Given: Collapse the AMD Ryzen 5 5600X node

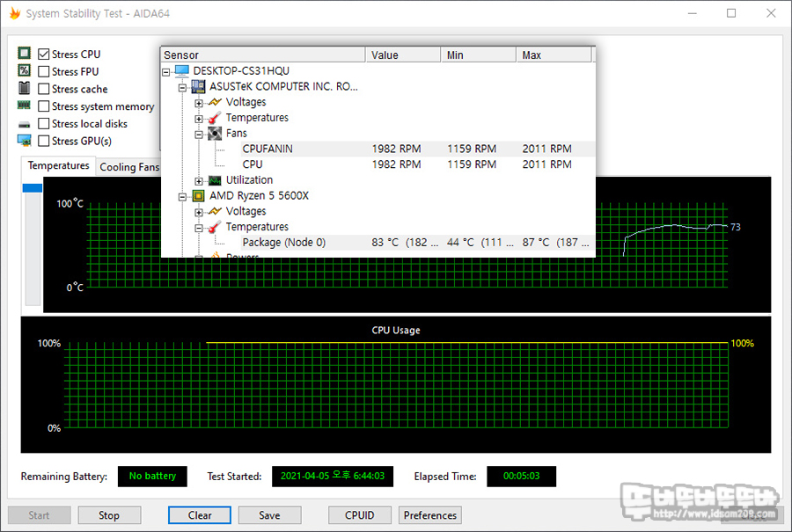Looking at the screenshot, I should coord(182,197).
